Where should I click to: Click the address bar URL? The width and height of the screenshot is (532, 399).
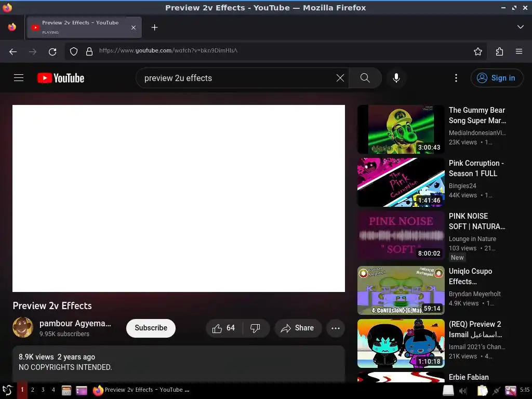point(168,50)
